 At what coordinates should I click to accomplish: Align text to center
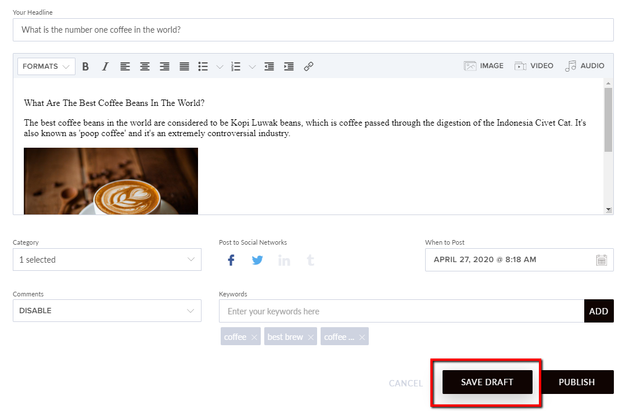pyautogui.click(x=145, y=66)
